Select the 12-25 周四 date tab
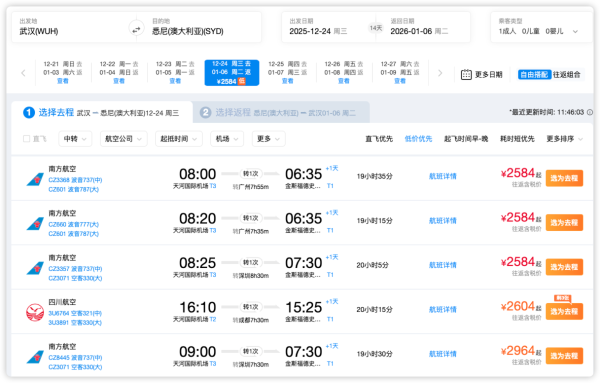Image resolution: width=600 pixels, height=383 pixels. point(287,72)
